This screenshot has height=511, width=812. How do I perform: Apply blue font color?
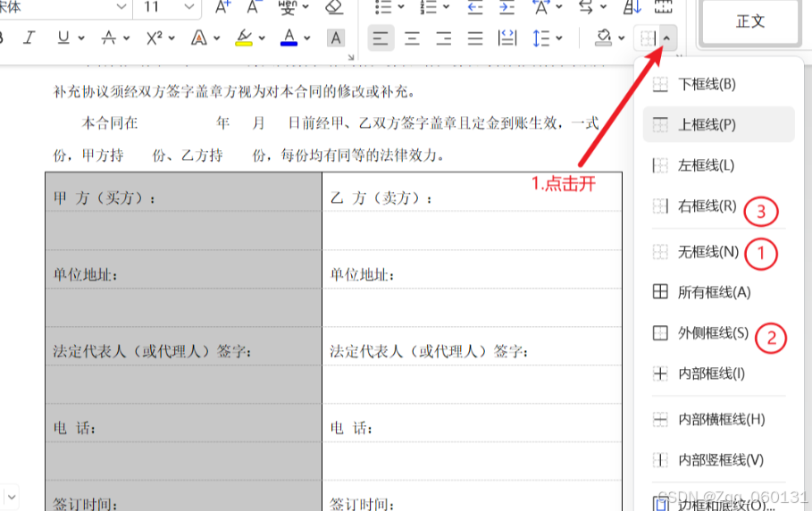click(289, 38)
